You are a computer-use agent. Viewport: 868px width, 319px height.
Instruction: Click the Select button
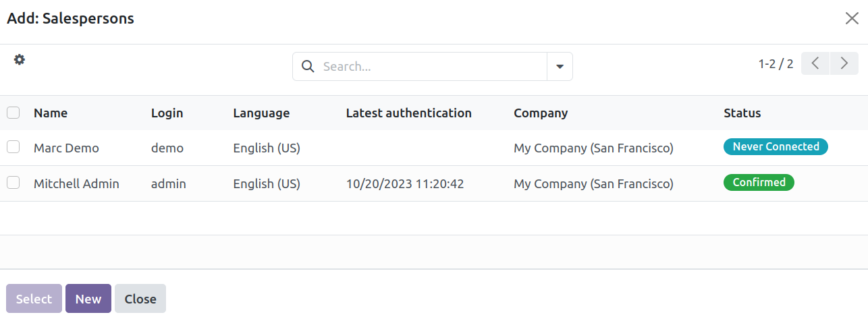[34, 299]
